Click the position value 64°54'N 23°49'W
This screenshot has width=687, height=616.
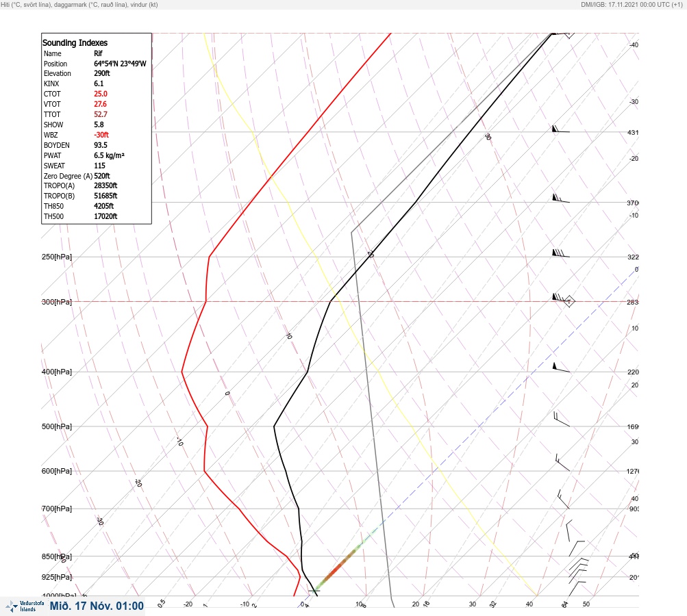pos(120,64)
